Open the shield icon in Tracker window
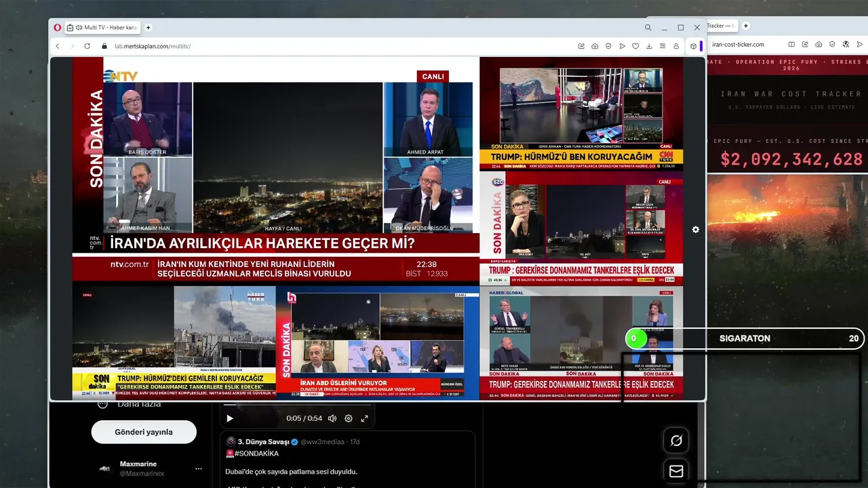 (x=832, y=44)
